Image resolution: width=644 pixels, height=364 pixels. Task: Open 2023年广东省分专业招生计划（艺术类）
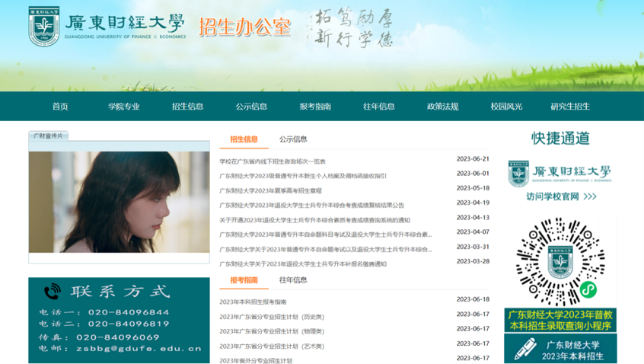click(x=272, y=346)
